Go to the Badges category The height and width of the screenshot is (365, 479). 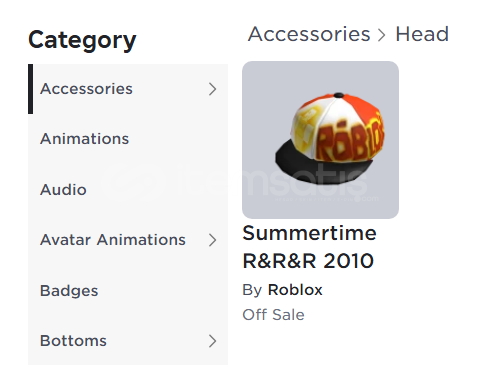[69, 291]
